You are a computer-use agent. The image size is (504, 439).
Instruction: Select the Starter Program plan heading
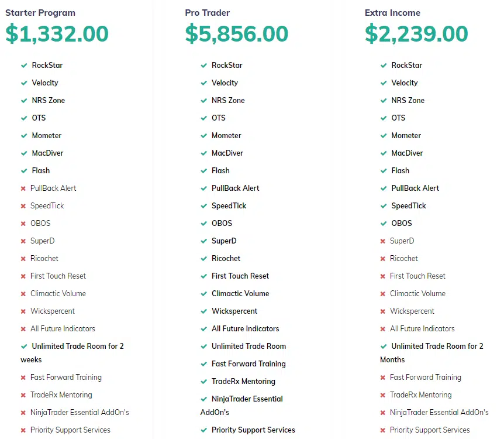click(40, 13)
